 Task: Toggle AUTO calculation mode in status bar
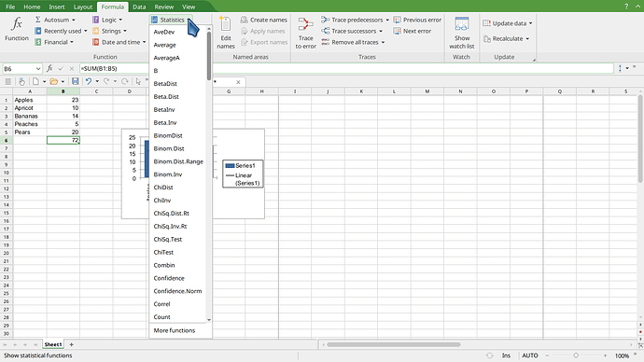click(530, 355)
